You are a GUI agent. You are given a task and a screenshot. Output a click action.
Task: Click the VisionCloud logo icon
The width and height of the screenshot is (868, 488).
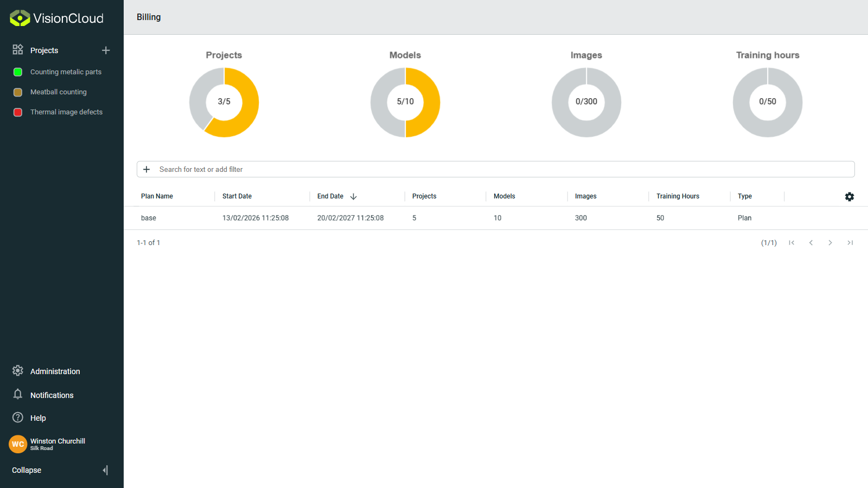18,17
